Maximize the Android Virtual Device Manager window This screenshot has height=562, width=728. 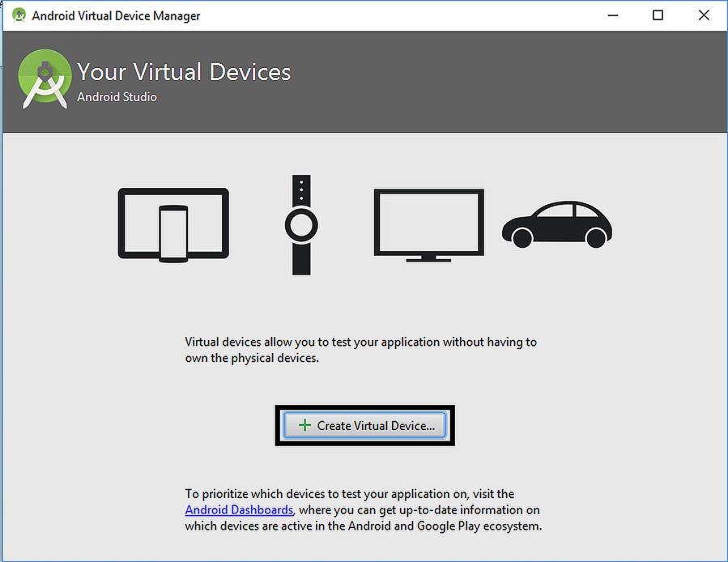point(658,15)
